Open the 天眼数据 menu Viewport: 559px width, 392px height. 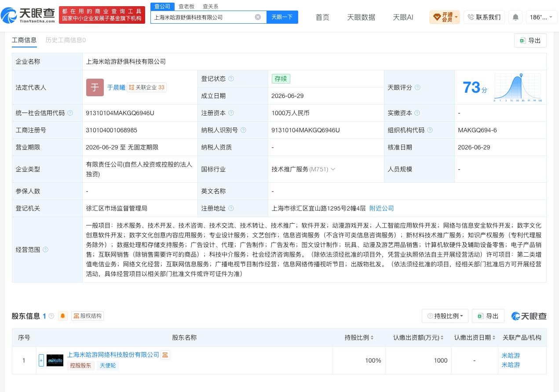pos(361,17)
